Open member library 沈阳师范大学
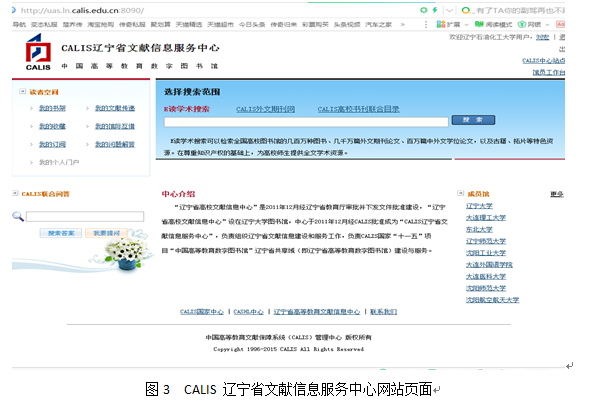594x404 pixels. [x=486, y=288]
